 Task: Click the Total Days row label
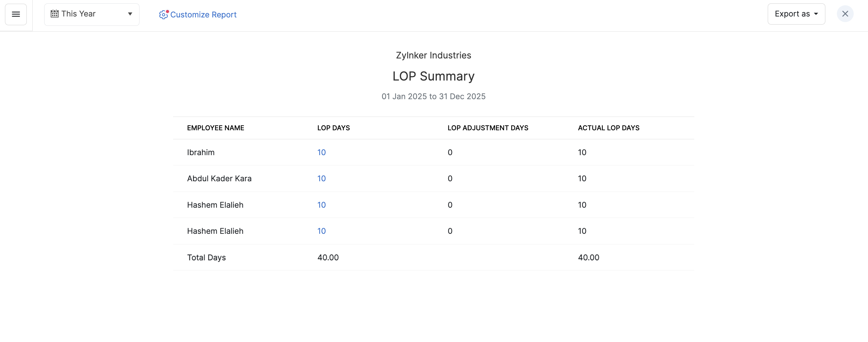206,257
